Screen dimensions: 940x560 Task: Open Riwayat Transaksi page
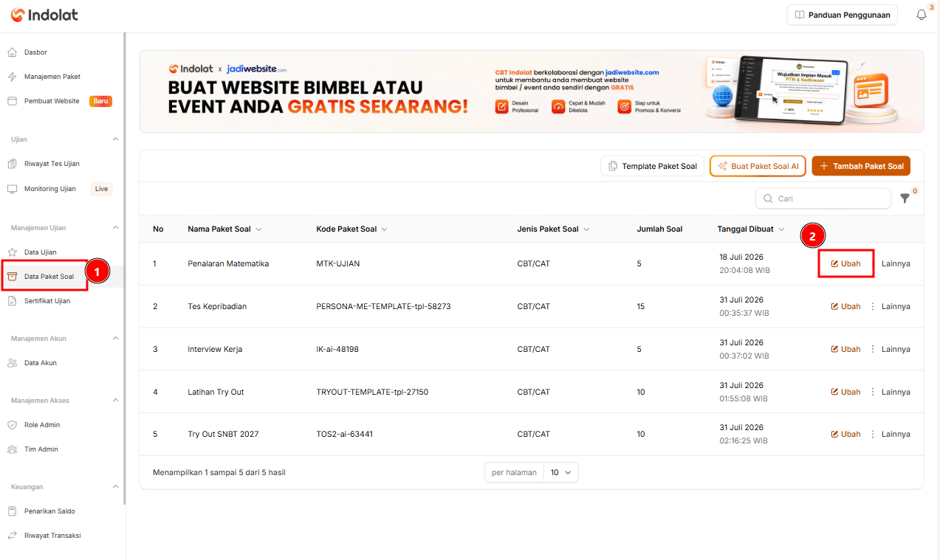(x=52, y=536)
